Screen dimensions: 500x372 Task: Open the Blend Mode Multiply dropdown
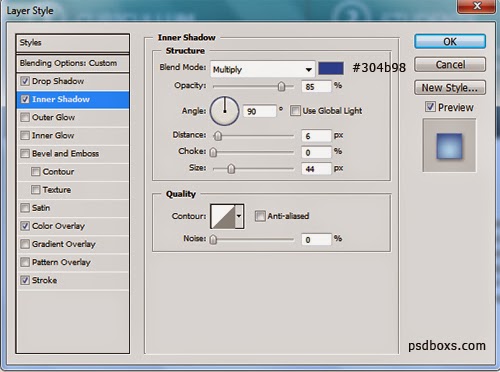coord(262,69)
